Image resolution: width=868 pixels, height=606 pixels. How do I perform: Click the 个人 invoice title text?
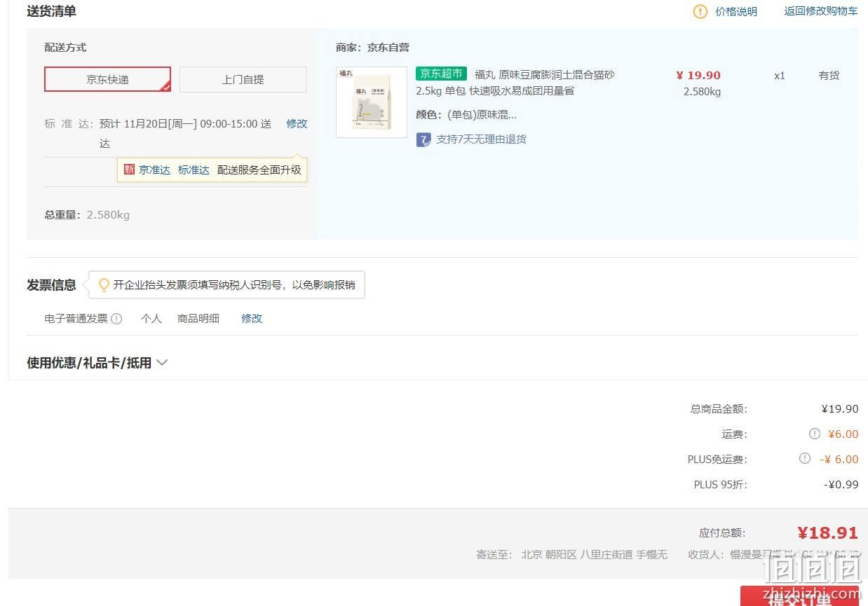pyautogui.click(x=151, y=318)
